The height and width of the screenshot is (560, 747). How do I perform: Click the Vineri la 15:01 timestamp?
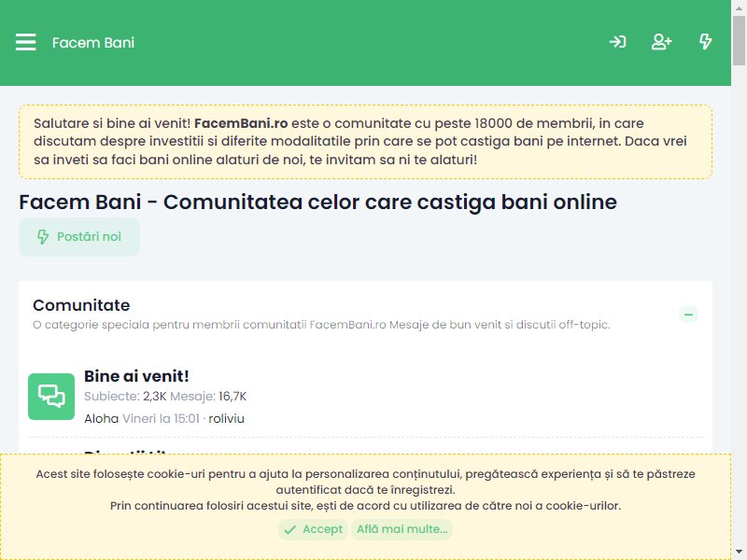coord(161,418)
